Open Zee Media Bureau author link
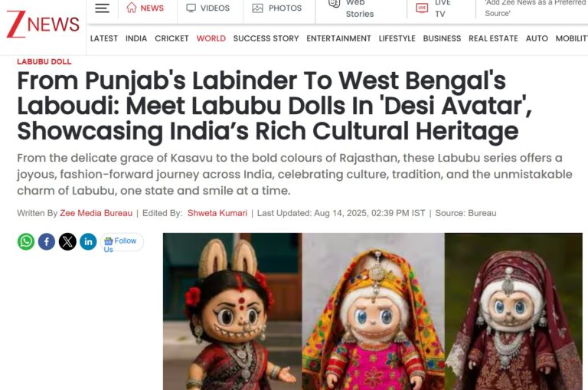Viewport: 588px width, 390px height. (96, 213)
